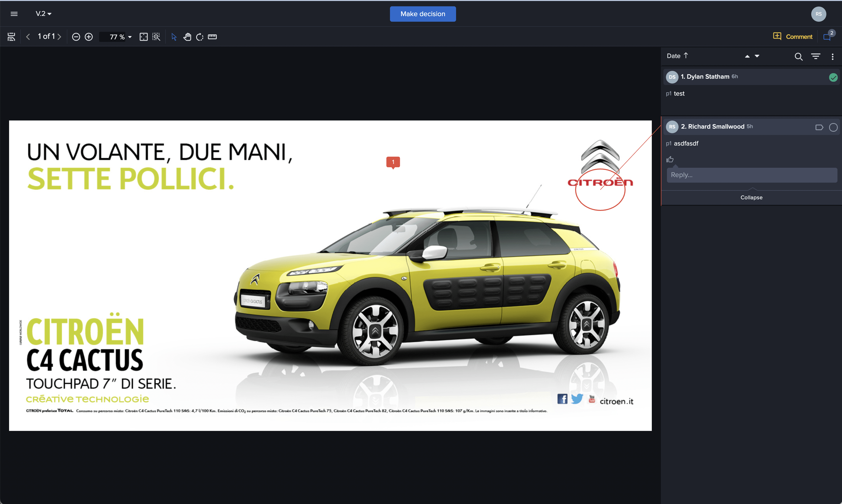
Task: Like the asdfasdf comment
Action: (x=670, y=159)
